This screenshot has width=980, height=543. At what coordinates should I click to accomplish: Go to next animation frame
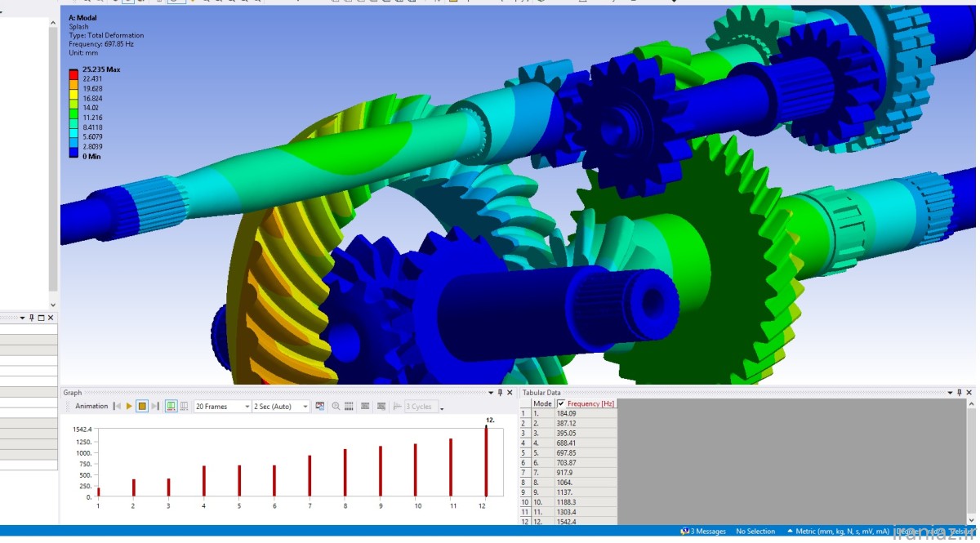click(155, 407)
